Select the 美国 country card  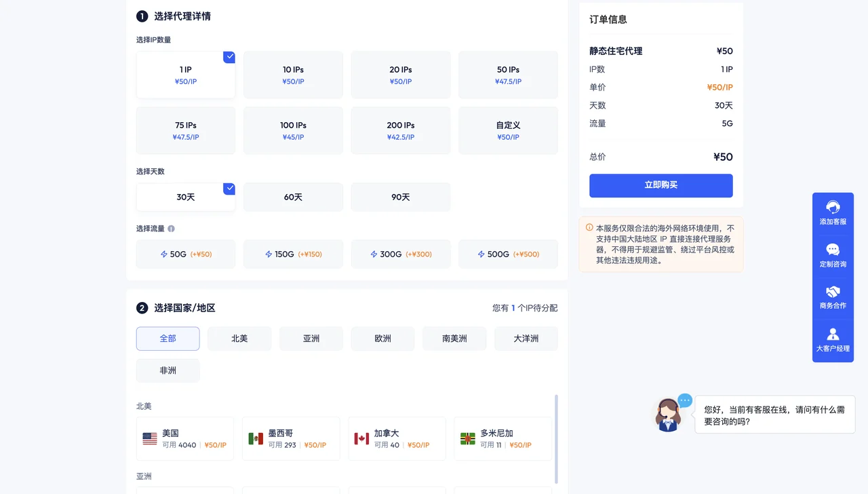[x=185, y=438]
